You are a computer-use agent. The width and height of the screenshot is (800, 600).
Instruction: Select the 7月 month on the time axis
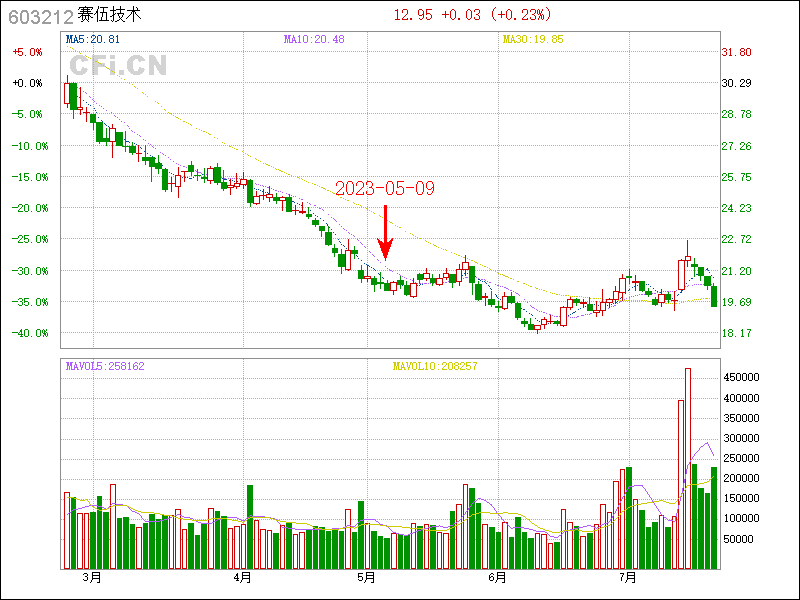[x=628, y=577]
